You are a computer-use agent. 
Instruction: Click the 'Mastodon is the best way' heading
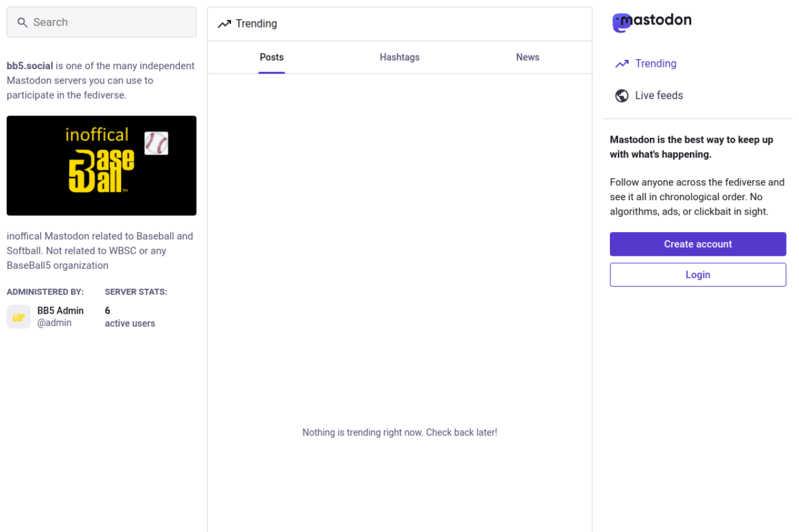coord(692,147)
